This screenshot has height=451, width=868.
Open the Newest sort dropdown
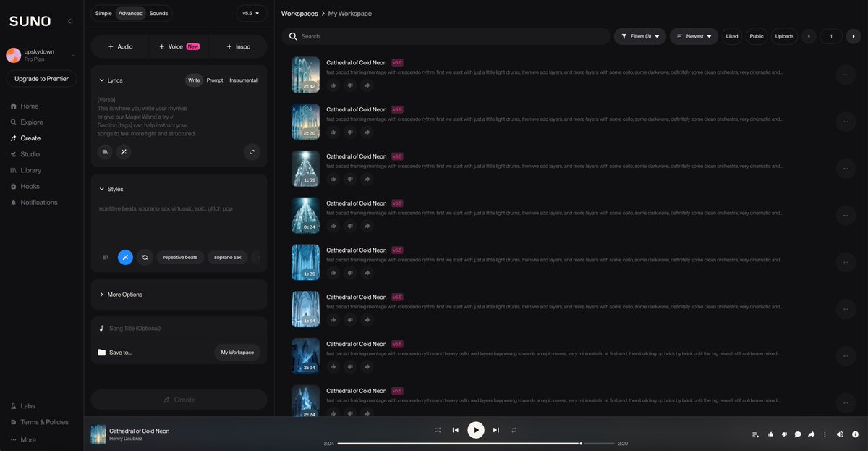[x=694, y=36]
